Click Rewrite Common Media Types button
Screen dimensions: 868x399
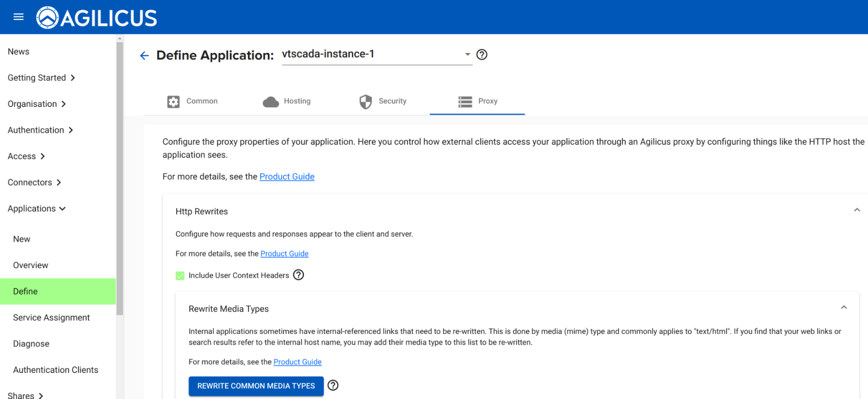pos(256,386)
